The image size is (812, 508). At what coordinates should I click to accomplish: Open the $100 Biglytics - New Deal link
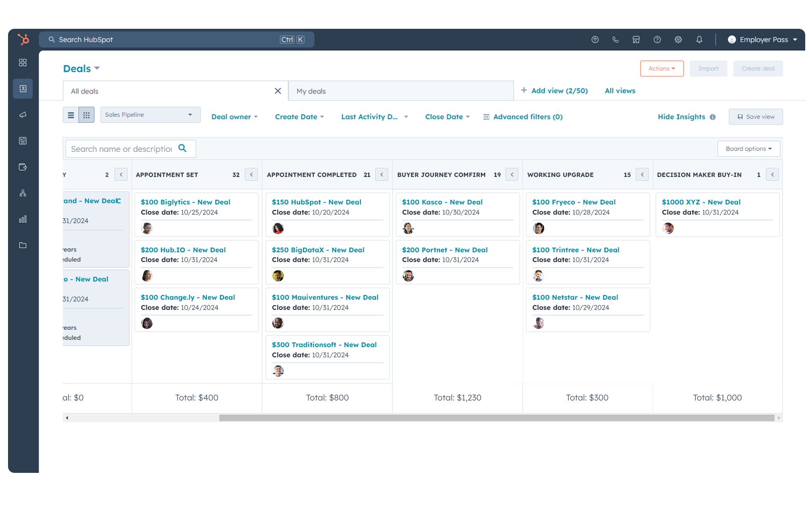186,202
